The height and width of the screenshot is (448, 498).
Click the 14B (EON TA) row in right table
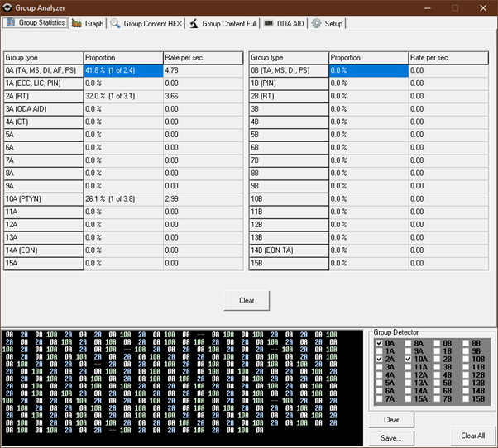(x=288, y=250)
